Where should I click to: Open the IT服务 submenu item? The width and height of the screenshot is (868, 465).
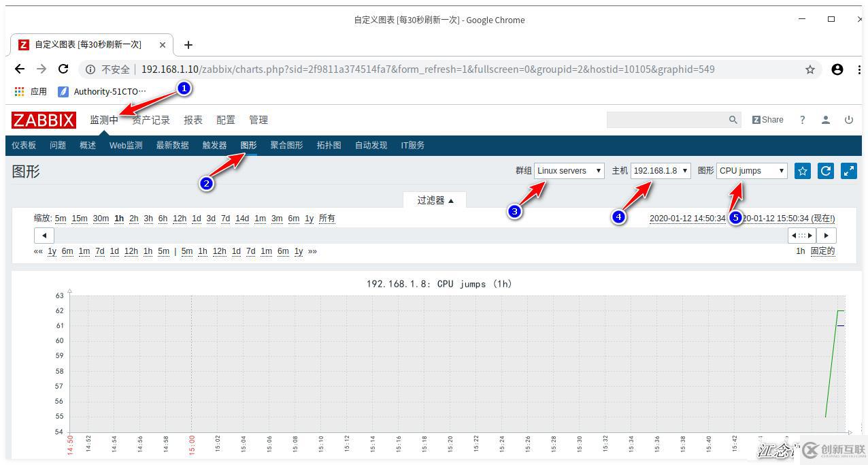[413, 146]
